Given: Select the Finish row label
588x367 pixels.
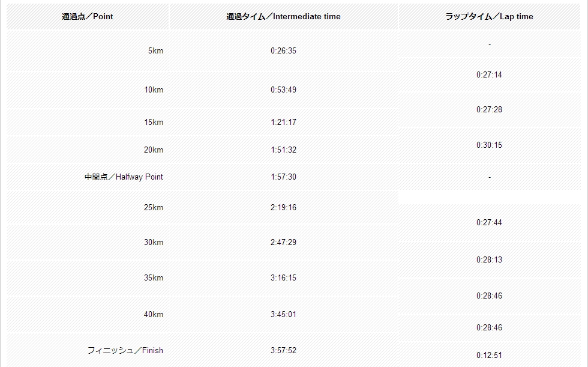Looking at the screenshot, I should 125,351.
